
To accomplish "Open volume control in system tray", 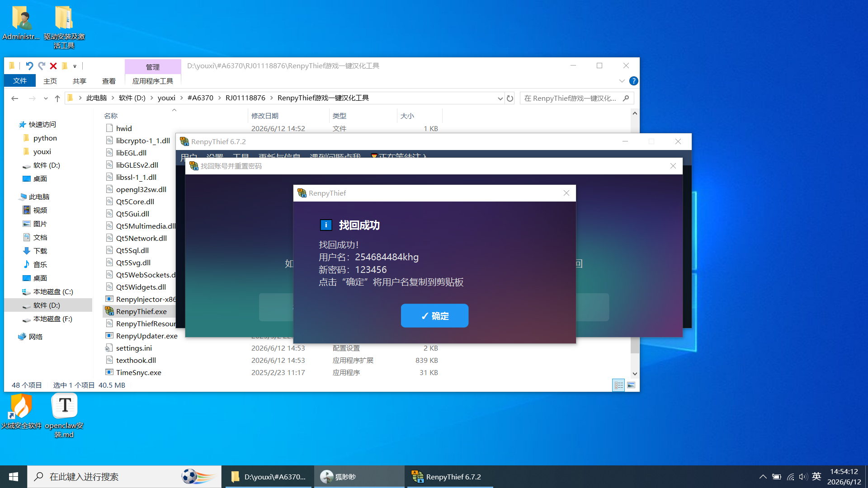I will click(x=803, y=477).
